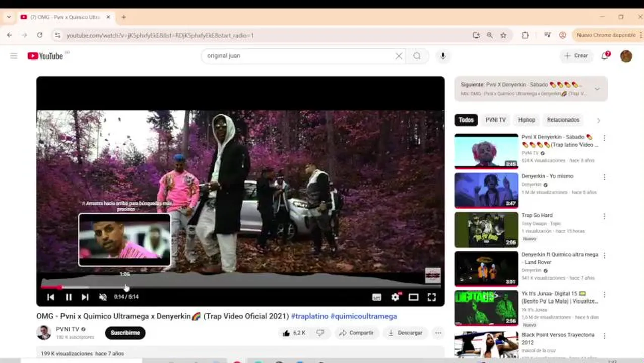Image resolution: width=644 pixels, height=363 pixels.
Task: Open Chrome extensions puzzle icon
Action: point(525,35)
